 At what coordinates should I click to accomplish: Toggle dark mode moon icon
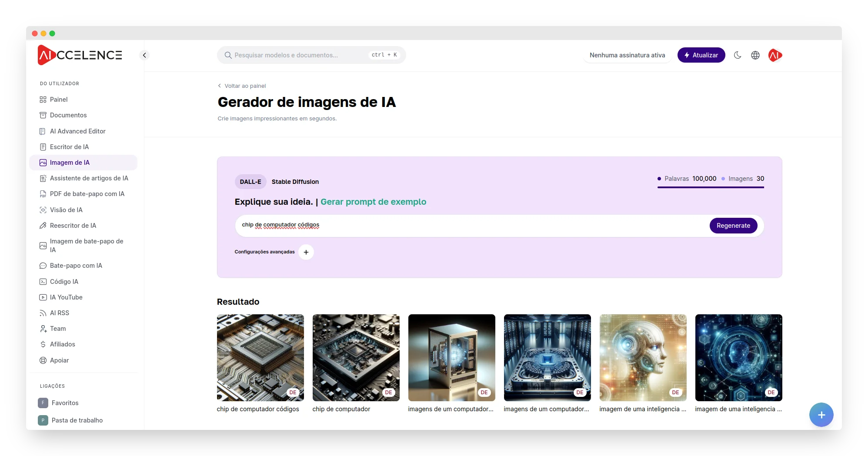click(738, 55)
